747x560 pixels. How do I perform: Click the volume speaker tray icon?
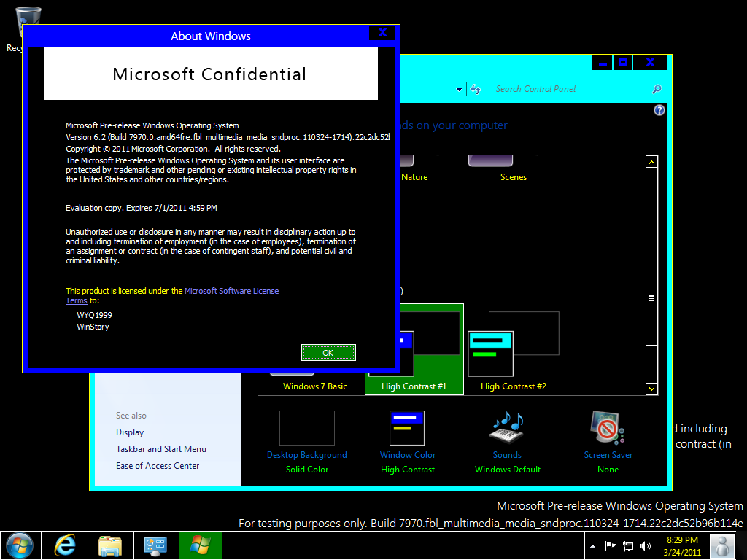tap(645, 545)
